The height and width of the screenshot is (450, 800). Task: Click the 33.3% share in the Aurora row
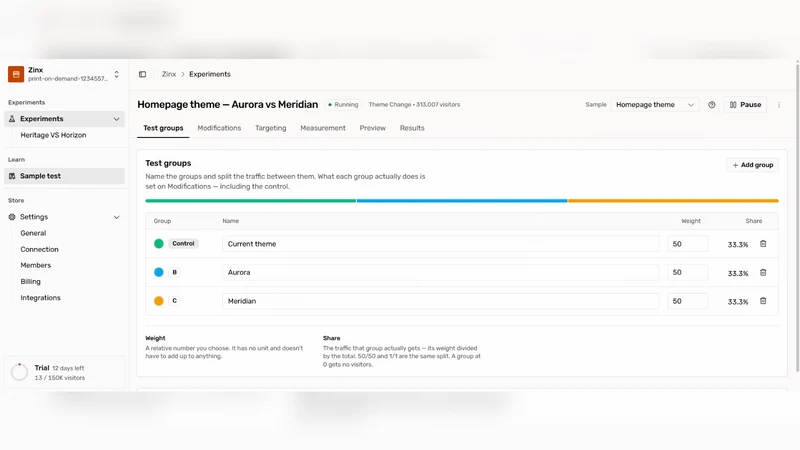[x=738, y=273]
